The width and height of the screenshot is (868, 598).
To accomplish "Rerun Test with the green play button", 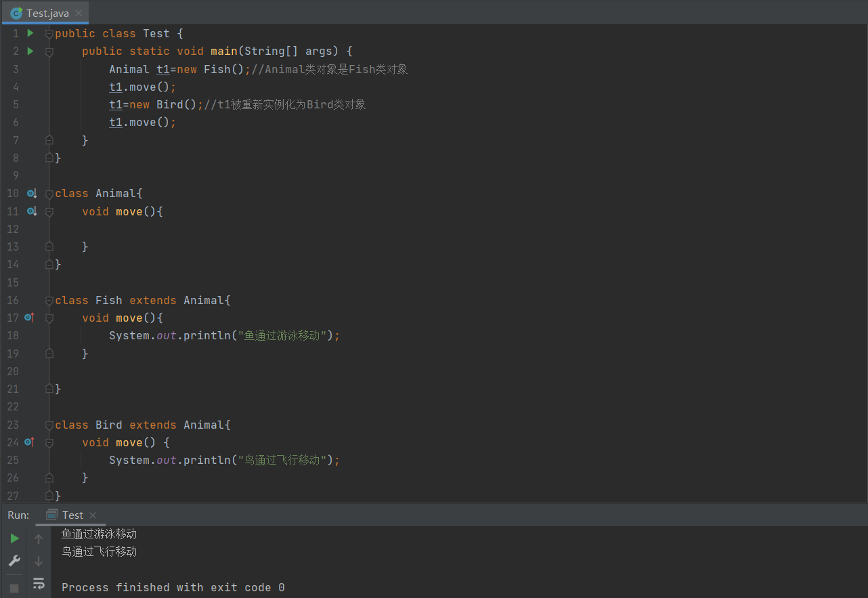I will tap(14, 539).
